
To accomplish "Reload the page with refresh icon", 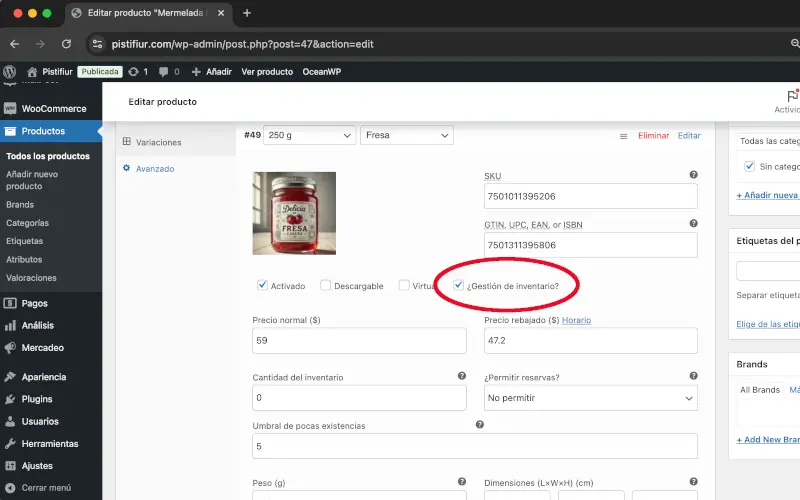I will pos(66,44).
